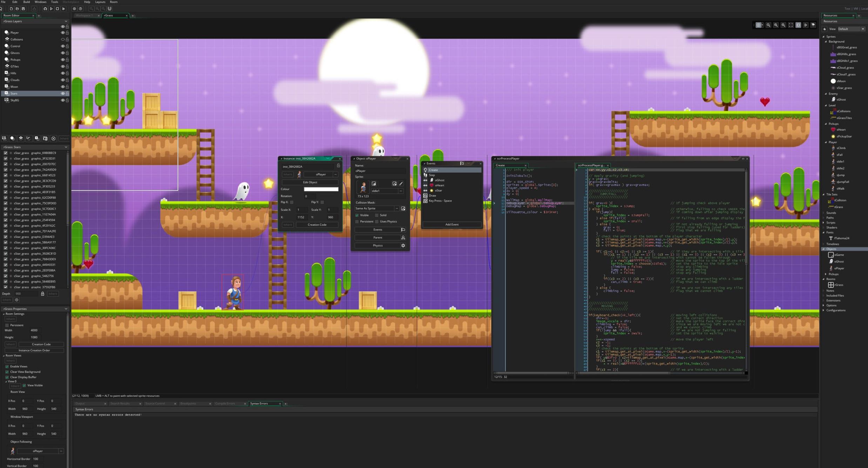868x468 pixels.
Task: Toggle the Solid checkbox for oPlayer
Action: pos(377,215)
